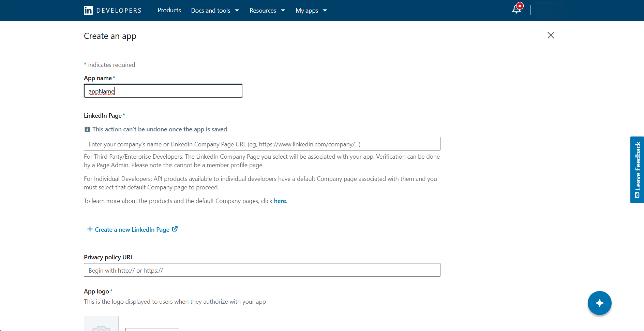Open the Products menu item
The height and width of the screenshot is (331, 644).
[169, 10]
